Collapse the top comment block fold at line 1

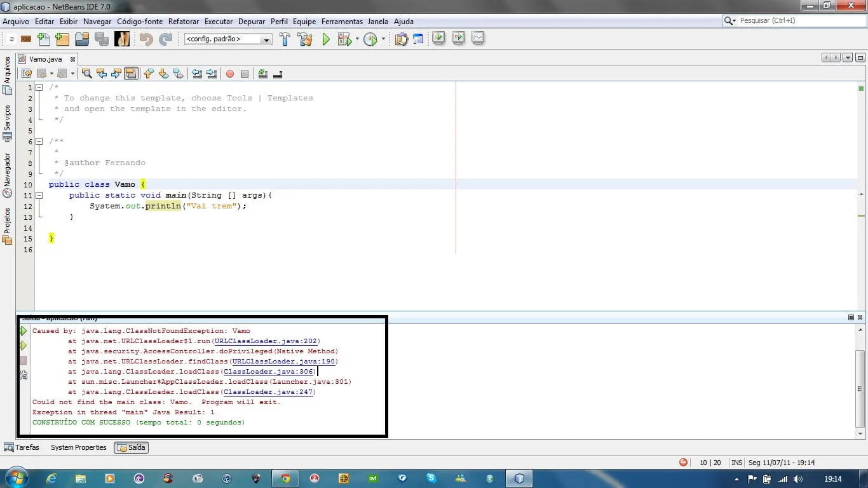(39, 88)
